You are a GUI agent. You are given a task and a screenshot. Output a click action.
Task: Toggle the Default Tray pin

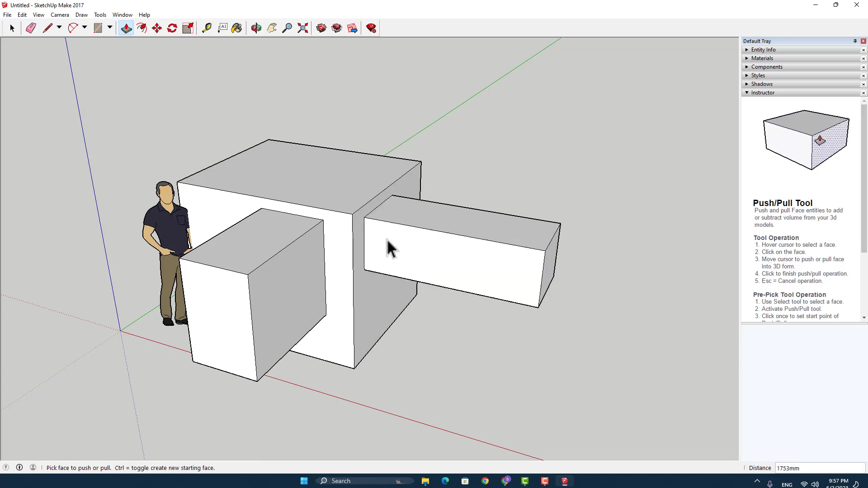pyautogui.click(x=855, y=41)
